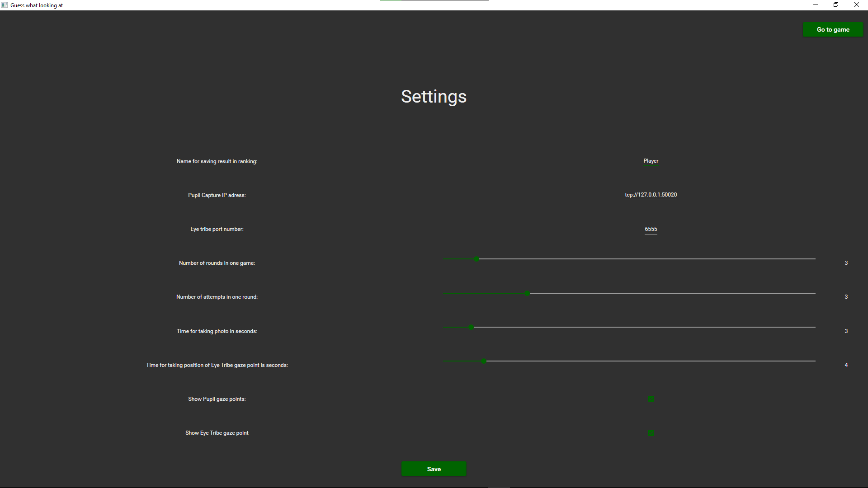Click the rounds in one game slider handle
The height and width of the screenshot is (488, 868).
coord(476,259)
